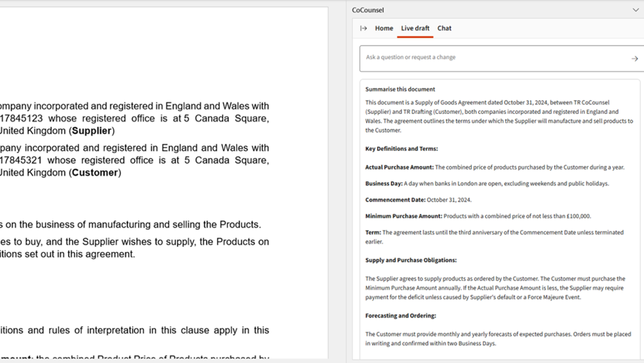Submit the request using the send arrow icon

[634, 59]
